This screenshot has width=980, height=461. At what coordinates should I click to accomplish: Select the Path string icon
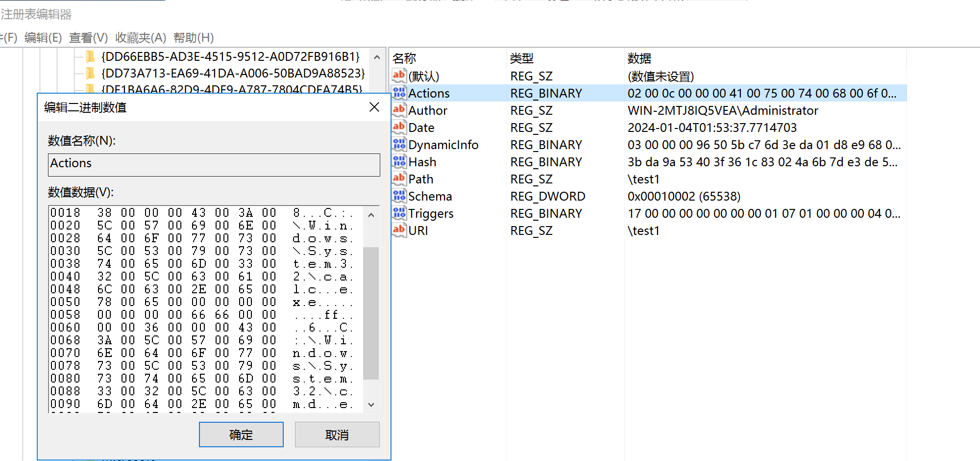coord(399,179)
